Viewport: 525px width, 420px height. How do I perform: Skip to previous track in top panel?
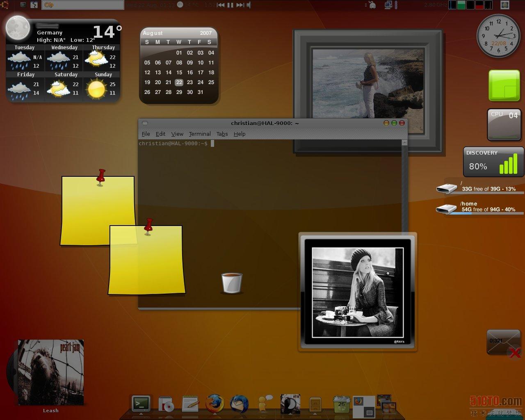click(x=221, y=5)
